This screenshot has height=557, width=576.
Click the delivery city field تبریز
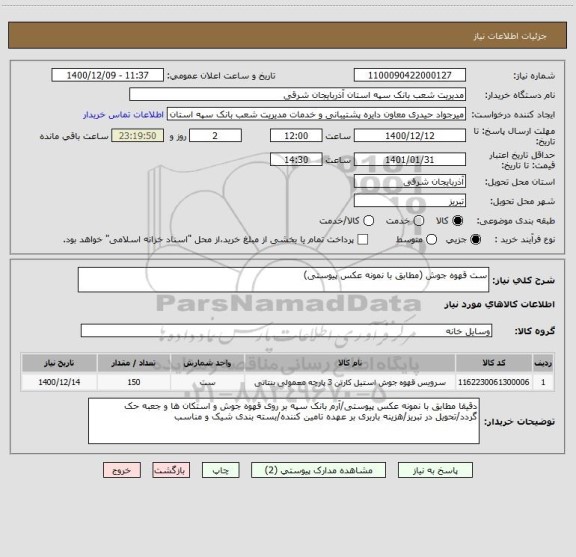point(410,201)
